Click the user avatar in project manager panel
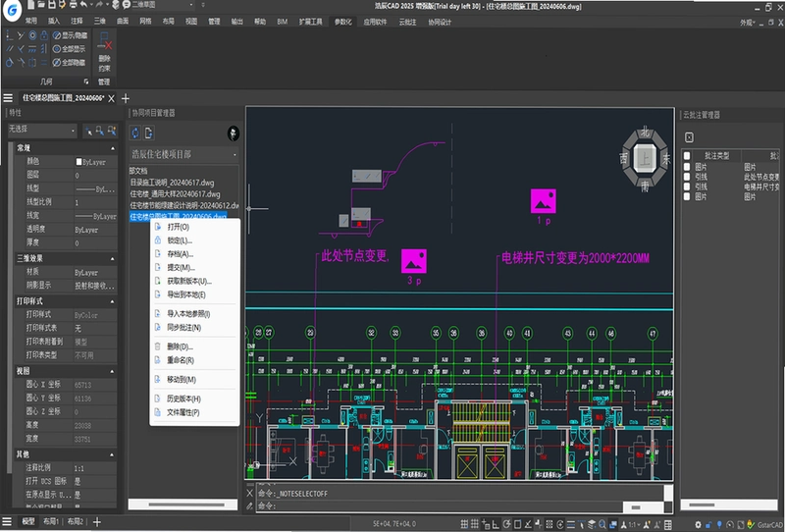785x532 pixels. click(x=233, y=133)
